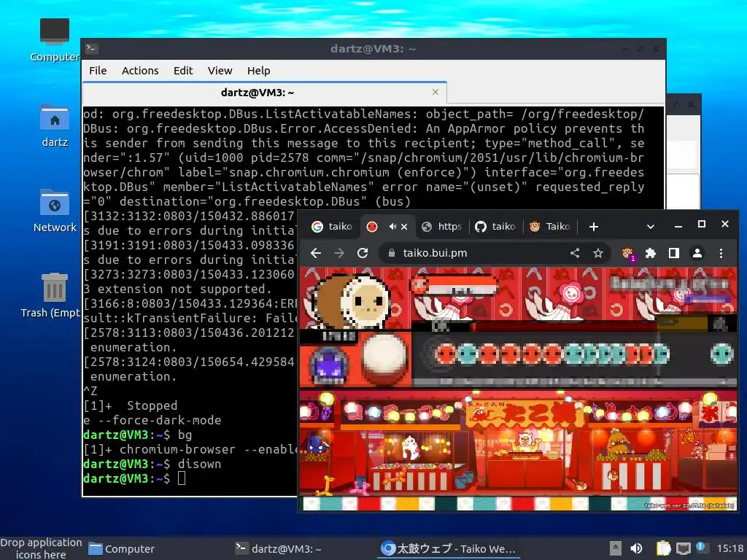Open the clipboard manager tray icon
The width and height of the screenshot is (747, 560).
click(x=662, y=548)
